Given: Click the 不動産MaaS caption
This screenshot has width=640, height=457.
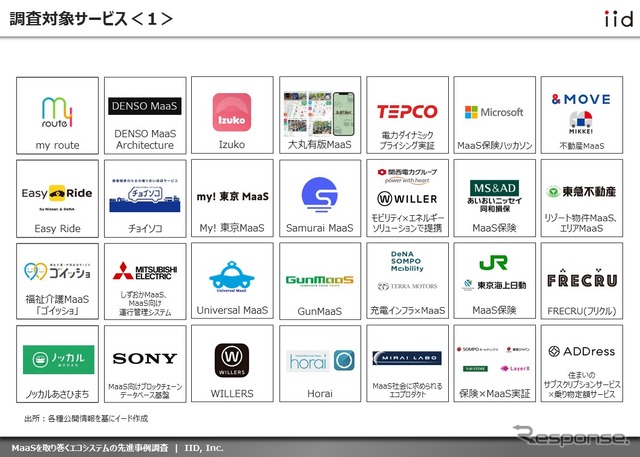Looking at the screenshot, I should pos(582,146).
